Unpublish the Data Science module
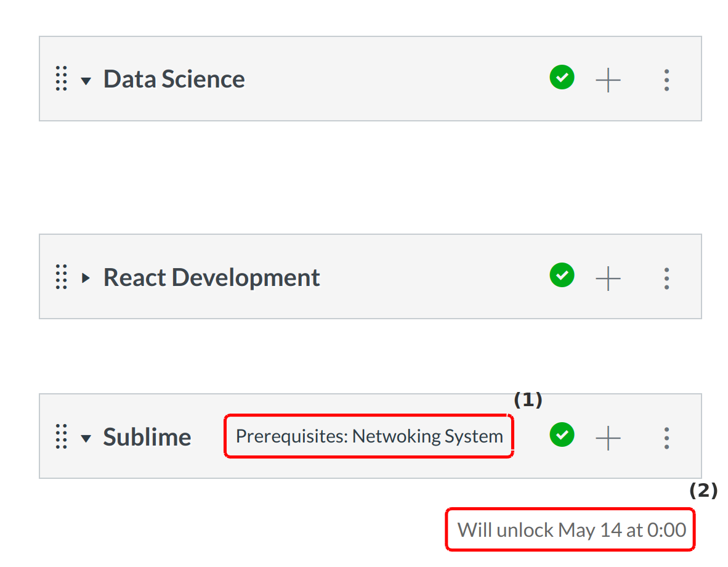This screenshot has width=728, height=567. tap(562, 78)
